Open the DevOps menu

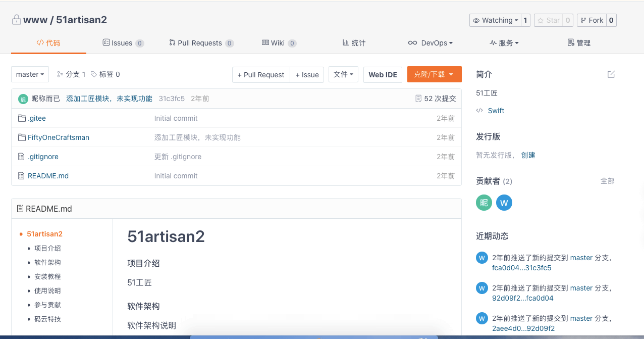pyautogui.click(x=431, y=43)
